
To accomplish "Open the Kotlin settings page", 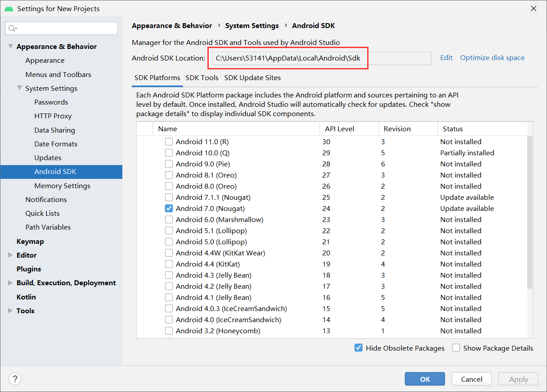I will (26, 297).
